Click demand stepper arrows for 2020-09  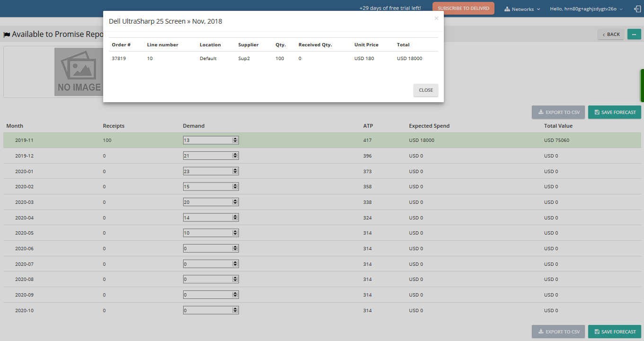pyautogui.click(x=235, y=295)
